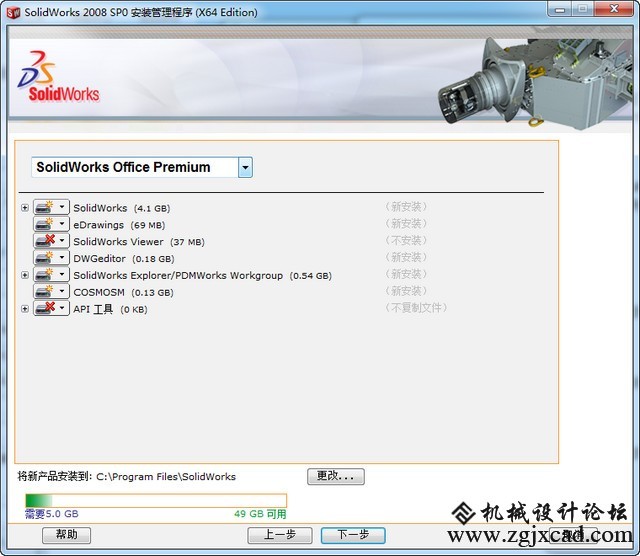The image size is (640, 556).
Task: Click the install path C:\Program Files\SolidWorks text
Action: (166, 477)
